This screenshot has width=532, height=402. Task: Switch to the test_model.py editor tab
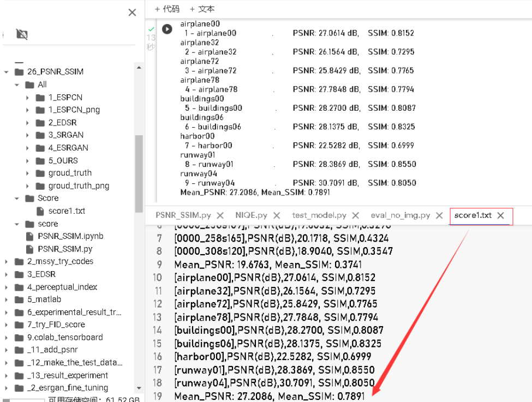pos(319,215)
